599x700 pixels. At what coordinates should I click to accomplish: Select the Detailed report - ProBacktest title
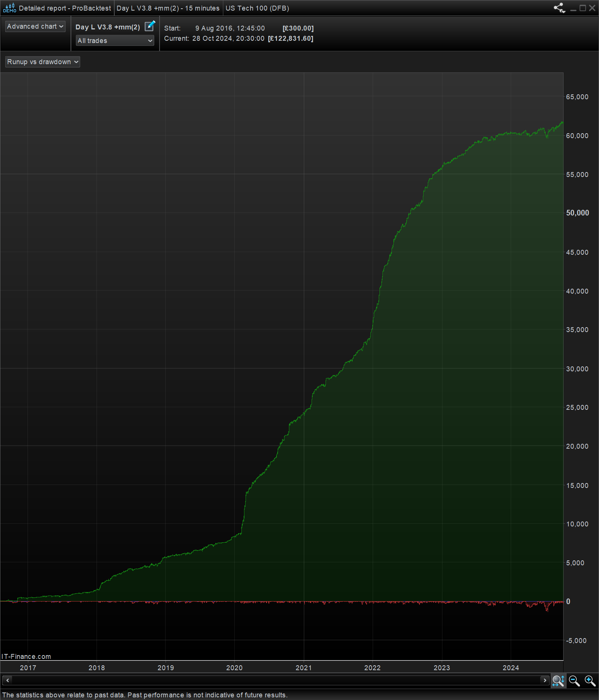(x=65, y=8)
